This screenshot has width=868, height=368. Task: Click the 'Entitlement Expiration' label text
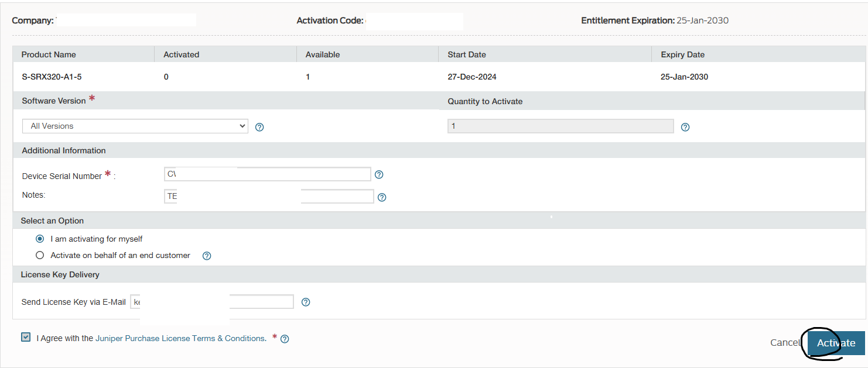[x=628, y=20]
